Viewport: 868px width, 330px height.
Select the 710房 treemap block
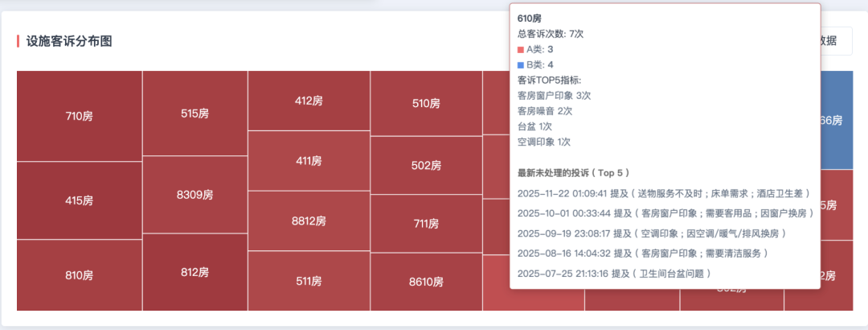(x=80, y=116)
